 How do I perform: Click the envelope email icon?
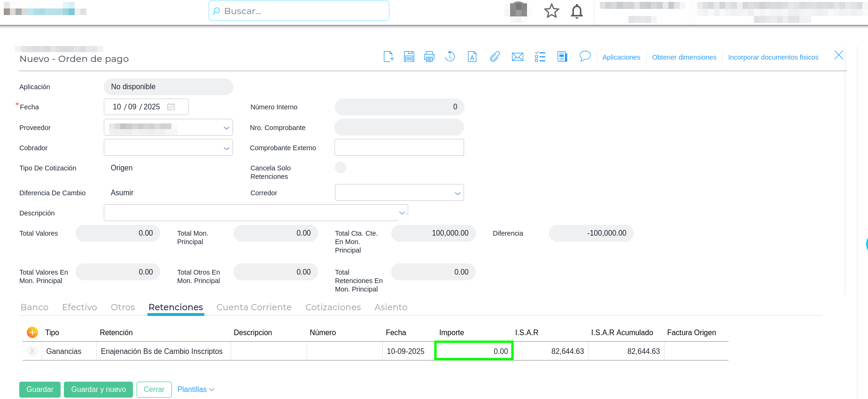(518, 57)
